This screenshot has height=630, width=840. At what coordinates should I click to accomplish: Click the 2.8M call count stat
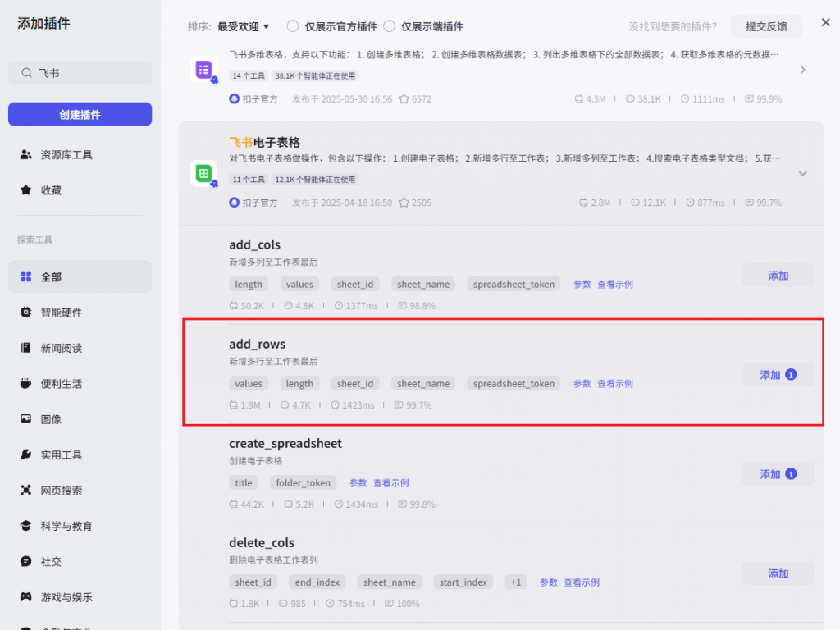(x=595, y=203)
